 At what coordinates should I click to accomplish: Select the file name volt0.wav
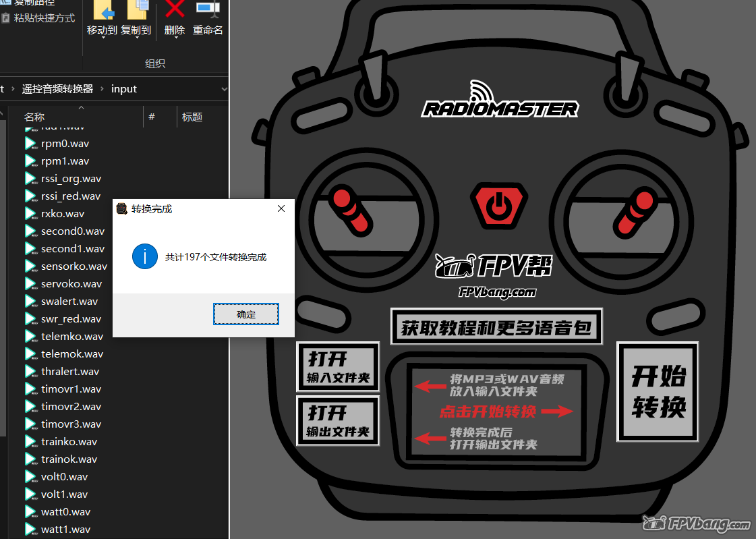64,477
